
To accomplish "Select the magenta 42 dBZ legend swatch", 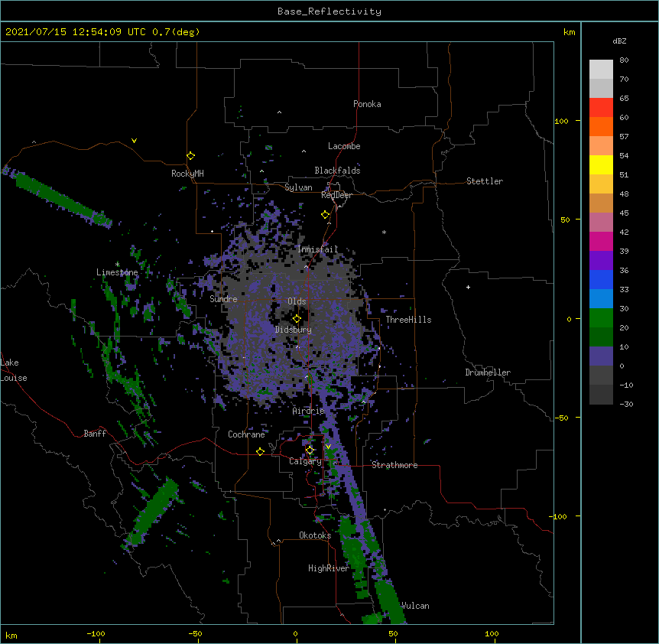I will 601,241.
